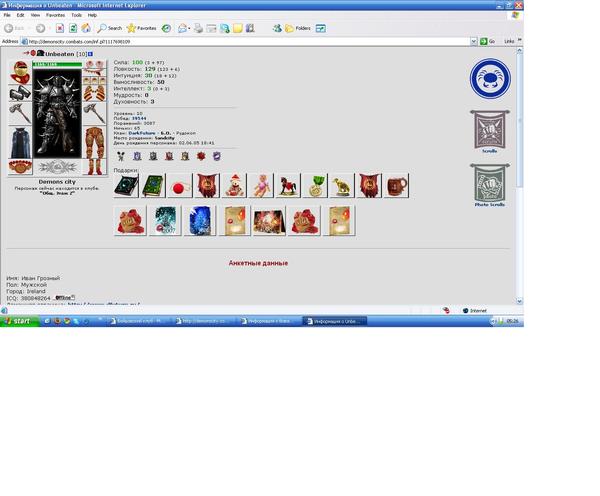This screenshot has height=496, width=600.
Task: Open the File menu
Action: [x=7, y=15]
